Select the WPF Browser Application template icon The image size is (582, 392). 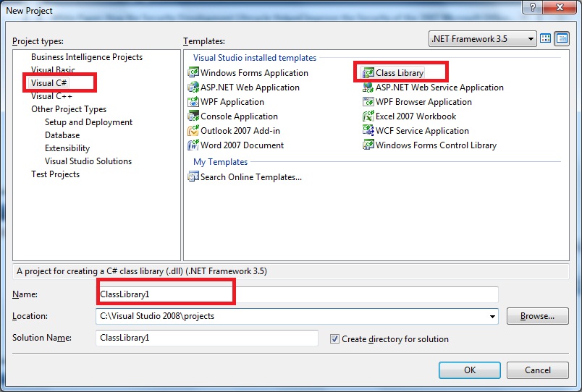[x=368, y=101]
